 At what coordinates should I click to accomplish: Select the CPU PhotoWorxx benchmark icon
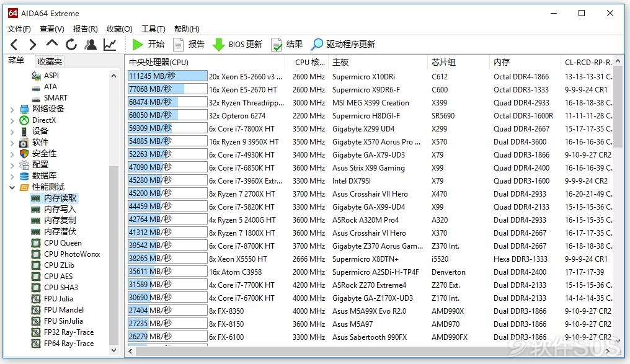pyautogui.click(x=36, y=254)
